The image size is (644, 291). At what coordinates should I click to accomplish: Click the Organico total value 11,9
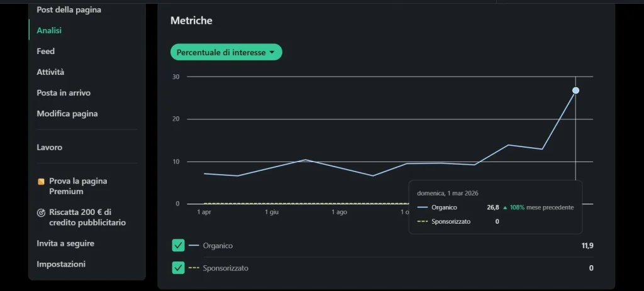[x=587, y=246]
